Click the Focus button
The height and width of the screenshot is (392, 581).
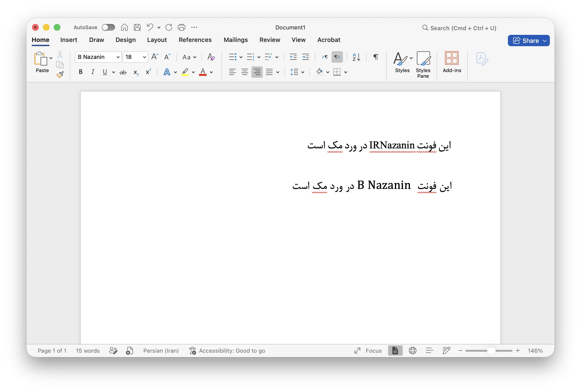pyautogui.click(x=368, y=351)
